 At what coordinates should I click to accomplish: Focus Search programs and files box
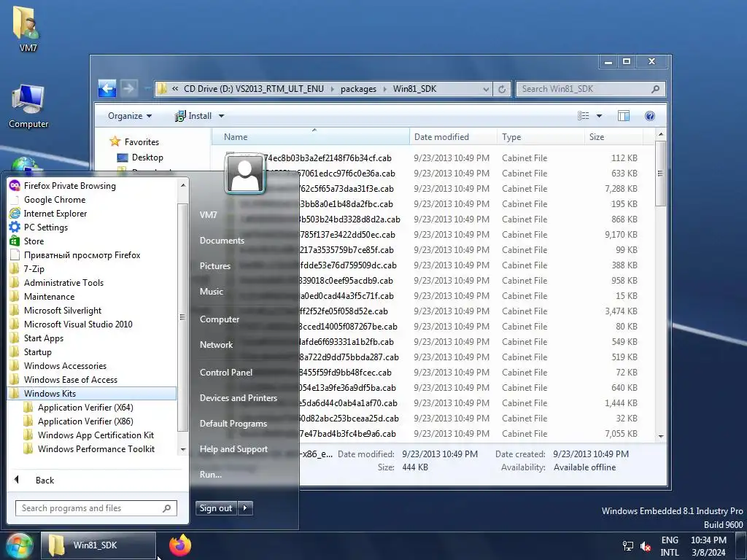[x=96, y=508]
